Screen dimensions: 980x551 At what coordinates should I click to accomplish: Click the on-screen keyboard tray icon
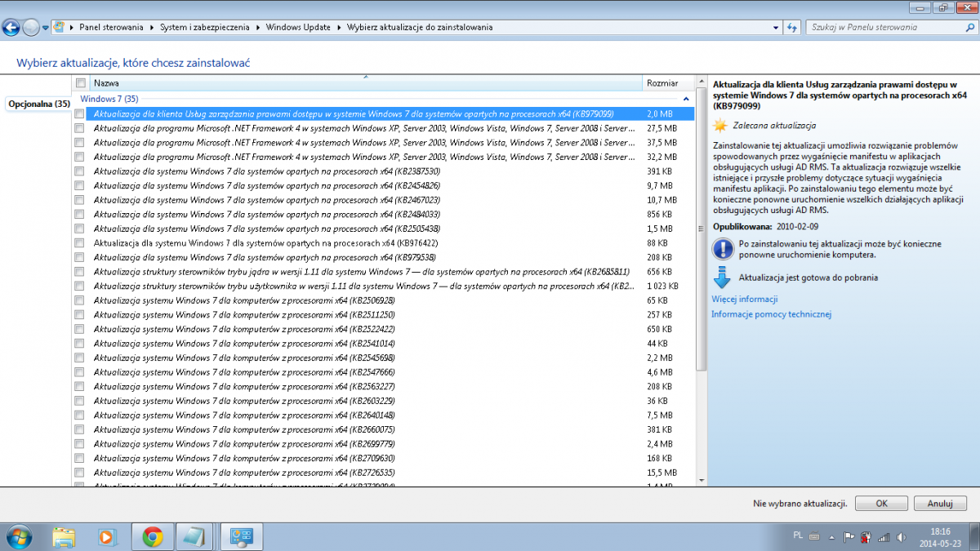click(813, 536)
